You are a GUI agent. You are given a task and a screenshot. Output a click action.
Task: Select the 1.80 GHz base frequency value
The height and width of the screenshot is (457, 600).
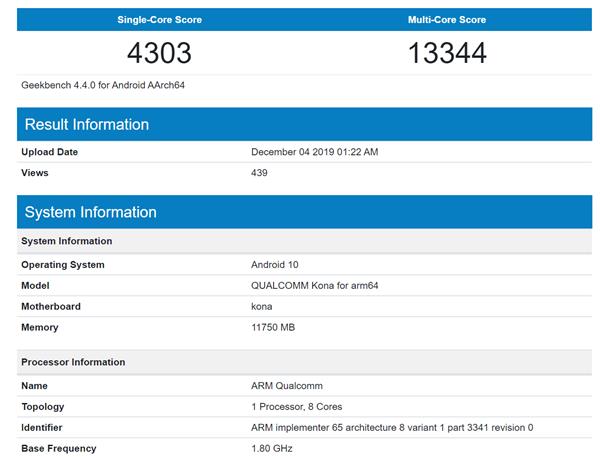[271, 448]
